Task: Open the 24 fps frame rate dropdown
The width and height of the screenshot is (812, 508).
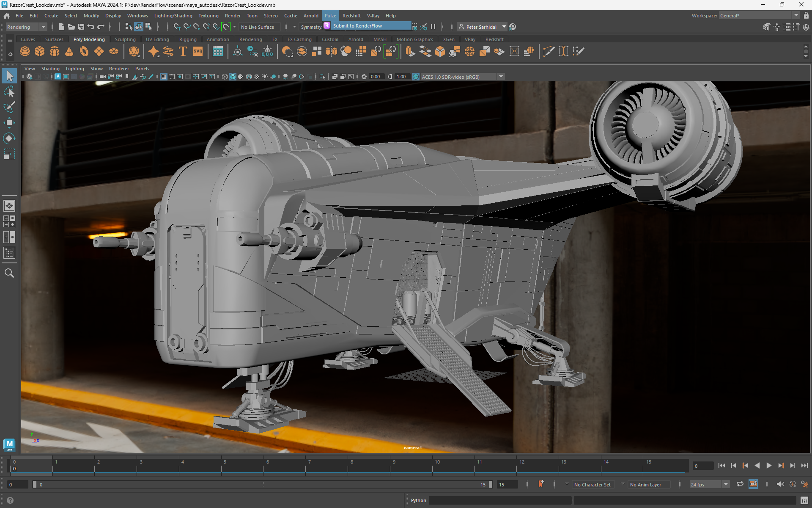Action: pos(709,485)
